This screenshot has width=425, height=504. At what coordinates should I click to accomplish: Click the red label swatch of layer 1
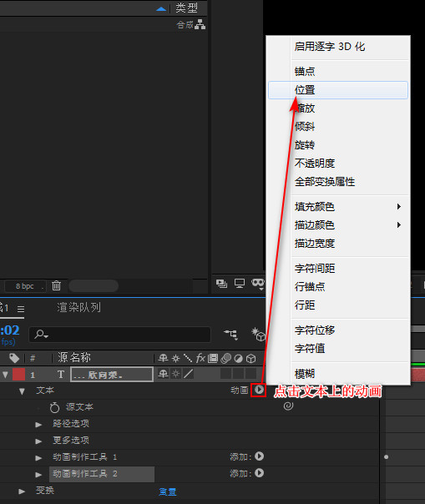18,375
